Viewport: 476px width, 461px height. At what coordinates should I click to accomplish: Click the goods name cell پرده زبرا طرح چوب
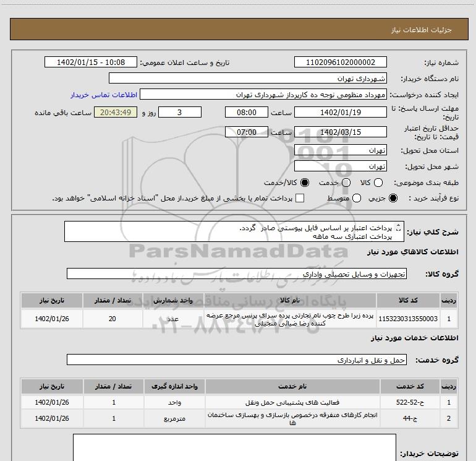(290, 319)
